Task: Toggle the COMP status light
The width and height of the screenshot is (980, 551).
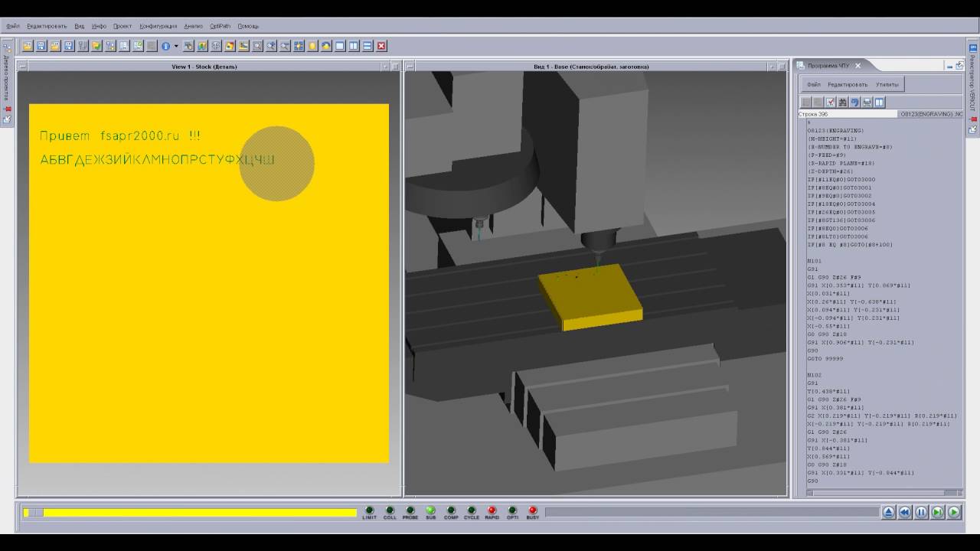Action: (x=451, y=510)
